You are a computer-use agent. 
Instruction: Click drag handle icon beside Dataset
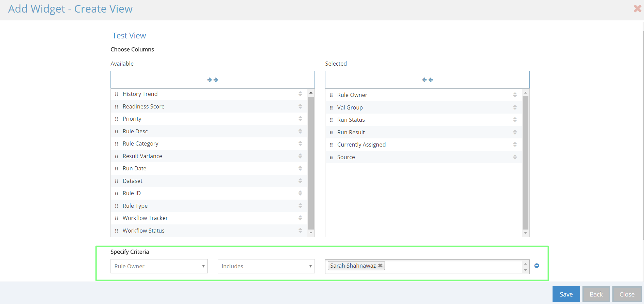[x=117, y=181]
